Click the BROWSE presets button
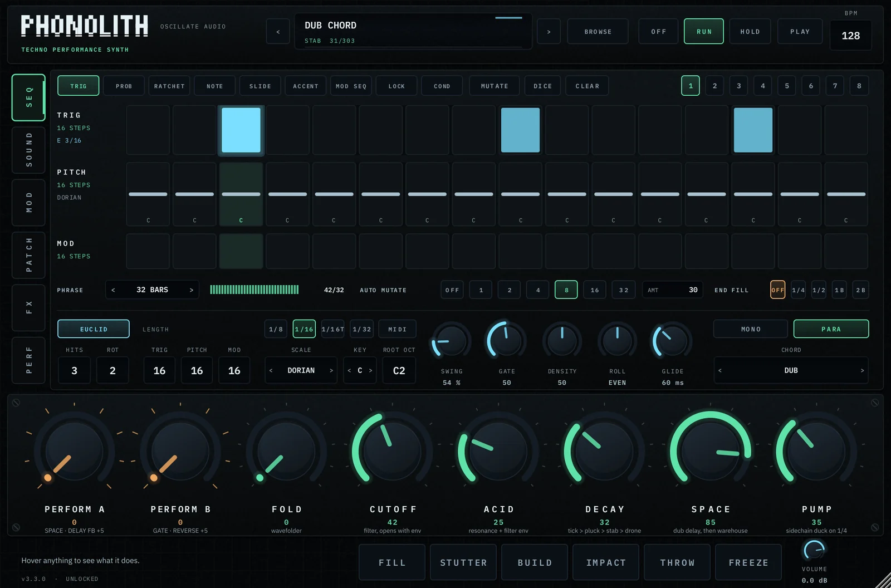The width and height of the screenshot is (891, 588). pyautogui.click(x=598, y=31)
